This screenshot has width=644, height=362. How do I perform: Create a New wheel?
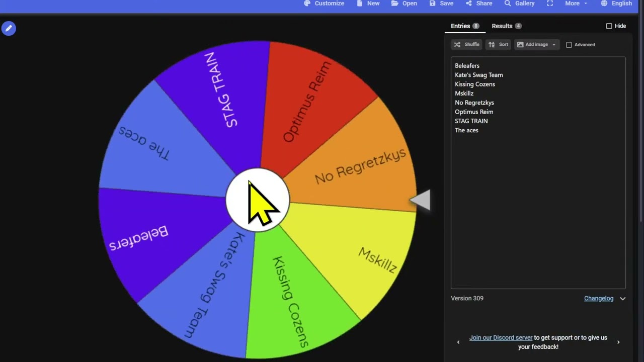click(x=368, y=4)
